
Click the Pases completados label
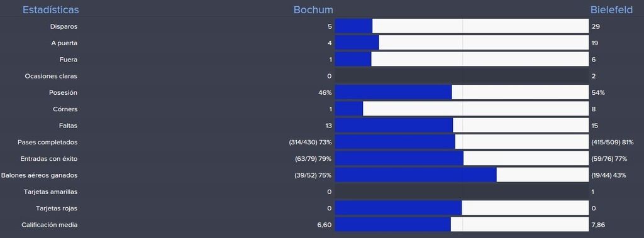tap(48, 142)
